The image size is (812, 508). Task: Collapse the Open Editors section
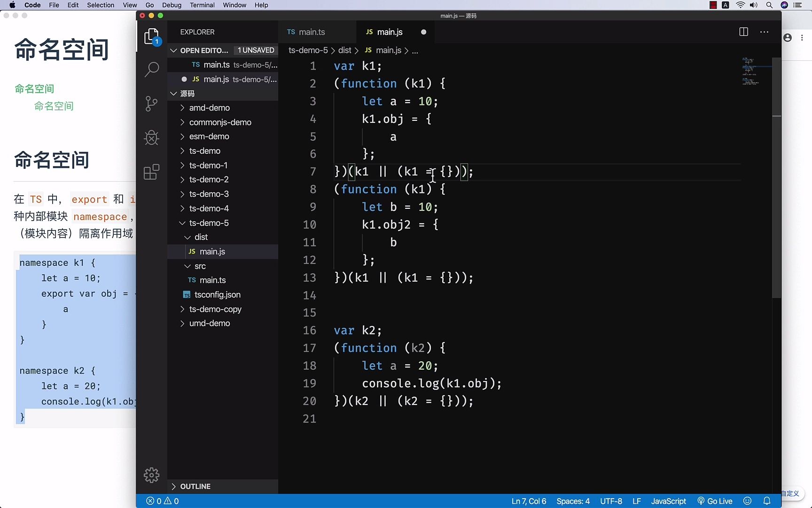pyautogui.click(x=174, y=50)
